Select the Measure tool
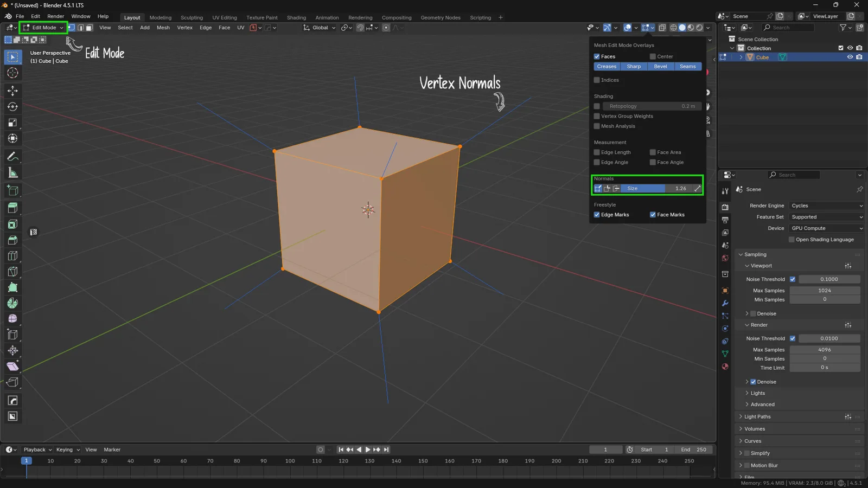The image size is (868, 488). tap(12, 173)
